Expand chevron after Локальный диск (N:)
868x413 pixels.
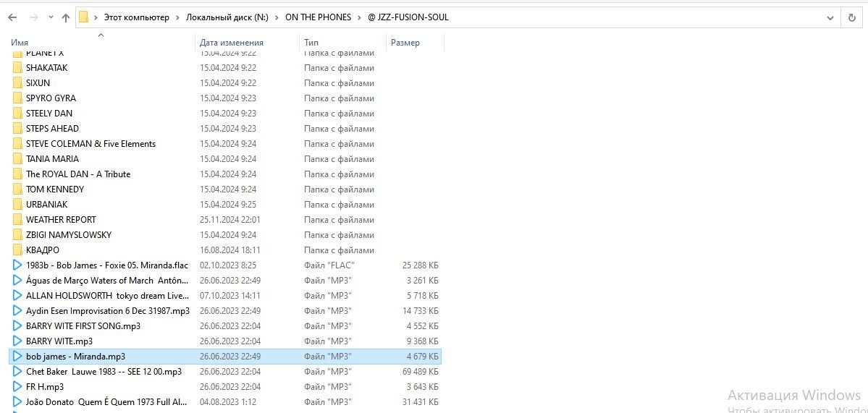(x=277, y=17)
